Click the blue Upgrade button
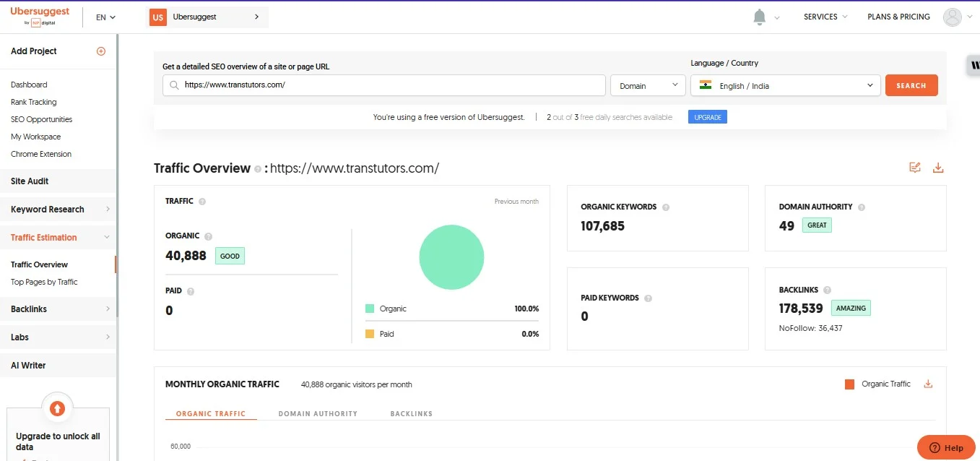 click(707, 117)
